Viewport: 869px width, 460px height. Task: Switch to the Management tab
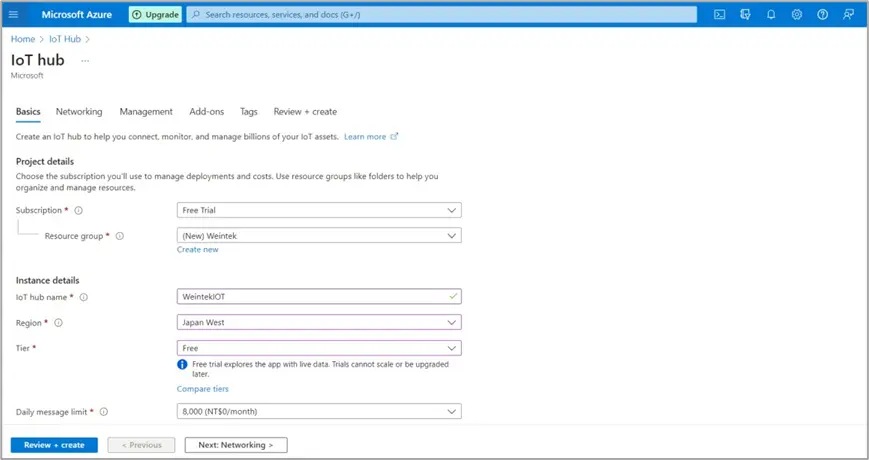(x=146, y=112)
